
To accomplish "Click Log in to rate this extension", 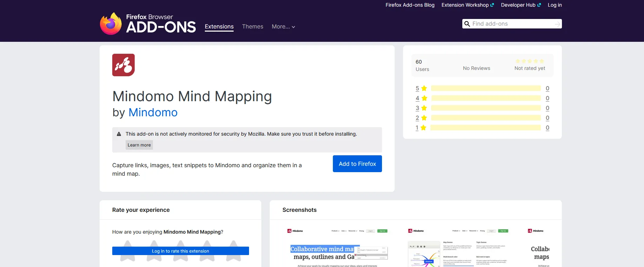I will click(181, 251).
